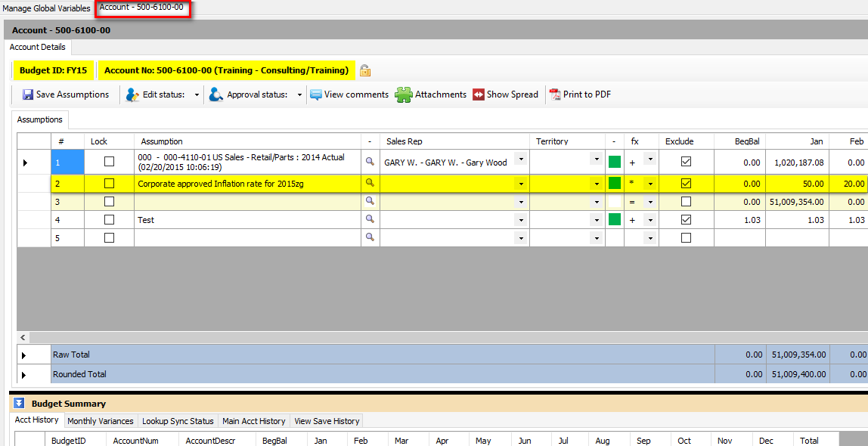Viewport: 868px width, 446px height.
Task: Switch to the Main Acct History tab
Action: pyautogui.click(x=254, y=421)
